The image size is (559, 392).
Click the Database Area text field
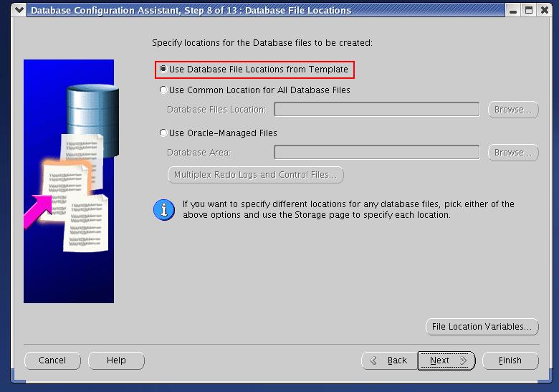point(376,153)
